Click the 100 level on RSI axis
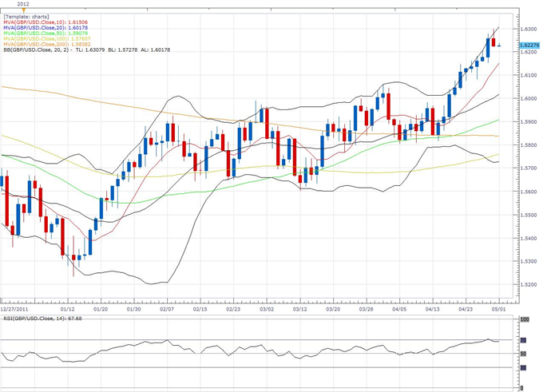The height and width of the screenshot is (392, 543). (x=524, y=320)
